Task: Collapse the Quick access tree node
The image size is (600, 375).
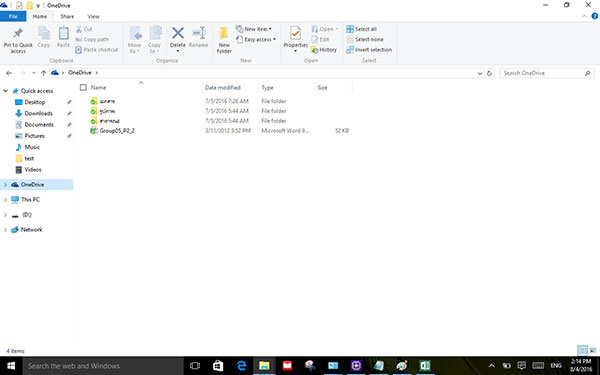Action: (x=5, y=91)
